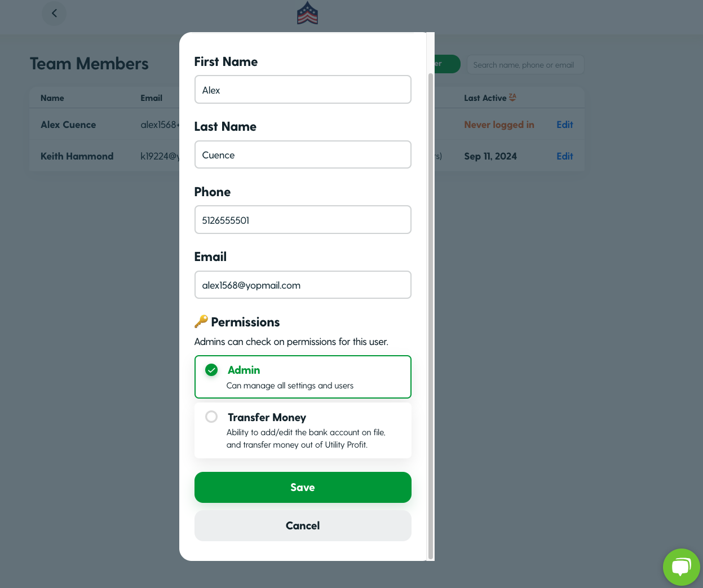703x588 pixels.
Task: Click the back arrow button
Action: pyautogui.click(x=54, y=14)
